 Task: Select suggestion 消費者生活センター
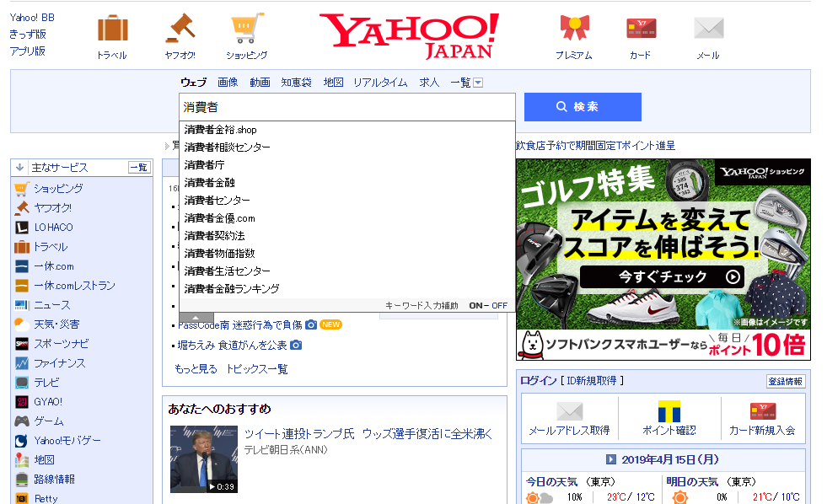point(347,271)
